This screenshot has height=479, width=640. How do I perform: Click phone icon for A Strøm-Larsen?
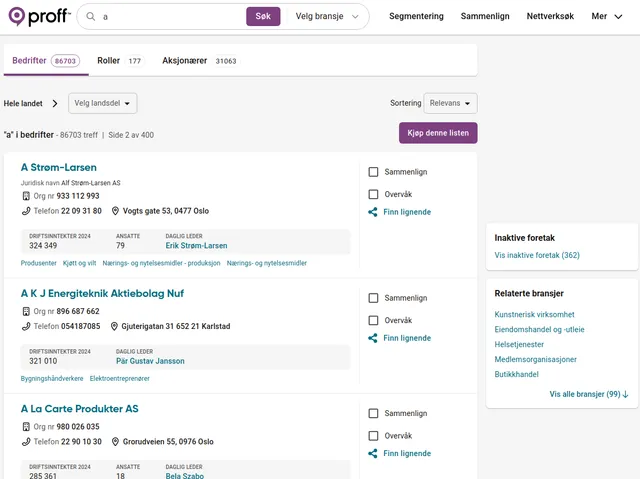(26, 211)
